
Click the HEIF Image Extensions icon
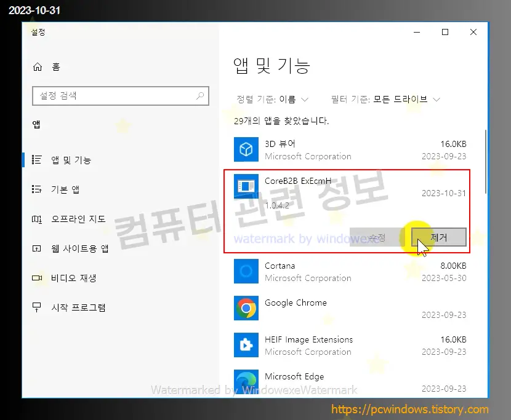246,345
